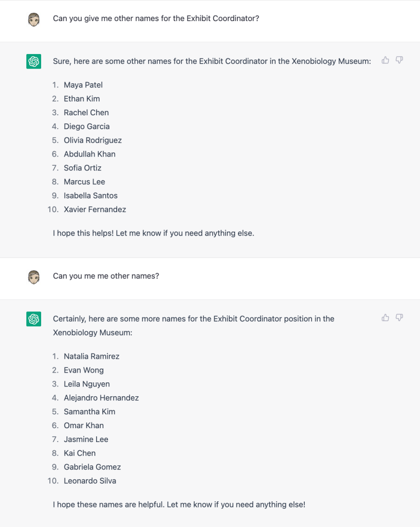Click user avatar beside Exhibit Coordinator question
Viewport: 420px width, 527px height.
pyautogui.click(x=34, y=20)
